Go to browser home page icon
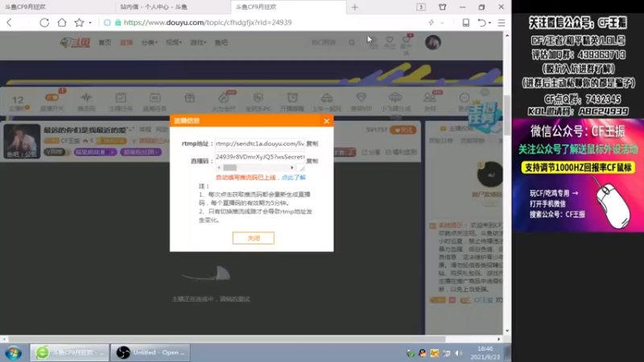 click(x=62, y=23)
